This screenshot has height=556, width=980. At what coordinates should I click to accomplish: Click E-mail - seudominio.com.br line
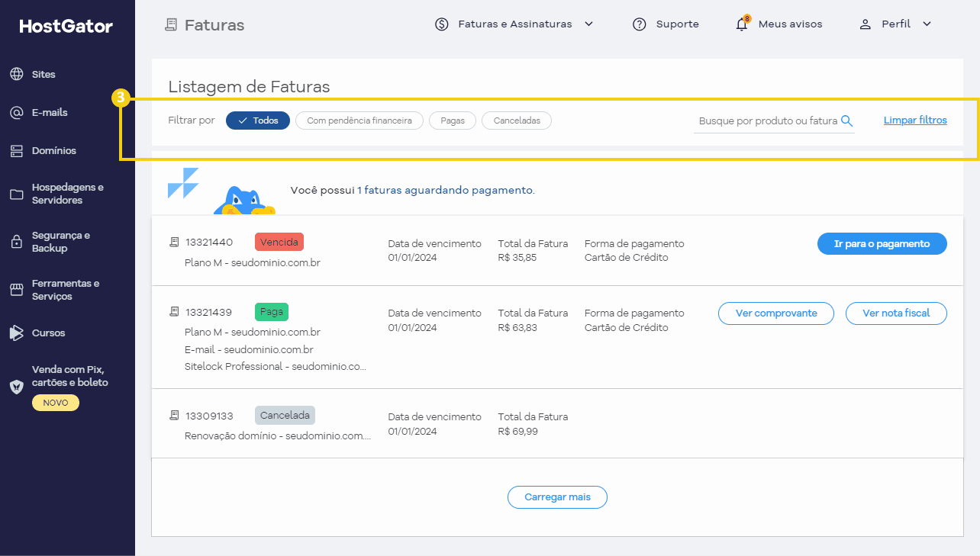249,349
